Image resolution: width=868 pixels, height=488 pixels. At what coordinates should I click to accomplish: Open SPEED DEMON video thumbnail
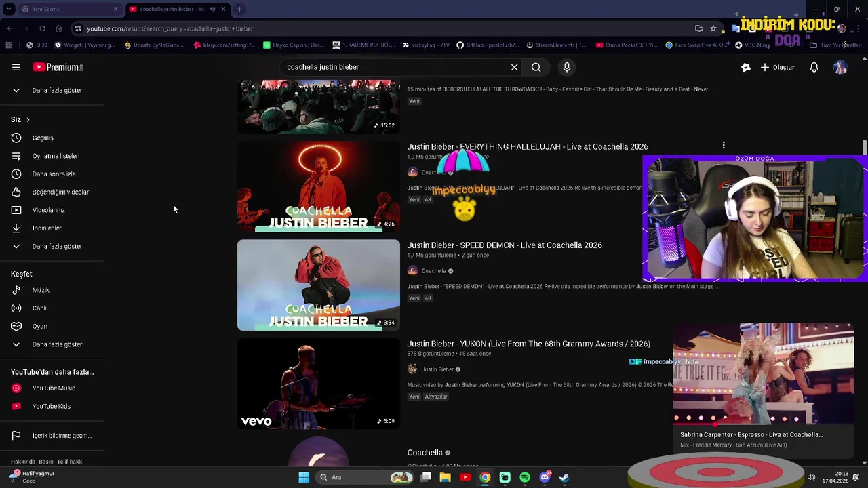pyautogui.click(x=319, y=285)
